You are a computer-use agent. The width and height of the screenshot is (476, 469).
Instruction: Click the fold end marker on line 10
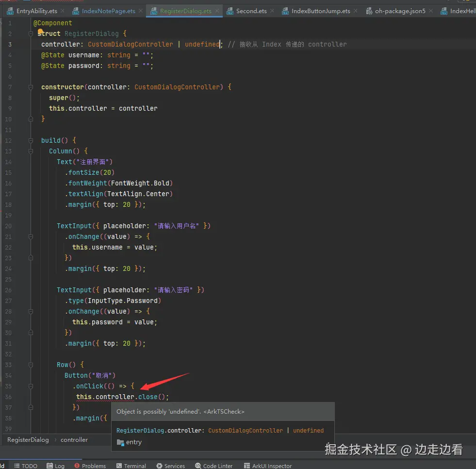pyautogui.click(x=31, y=119)
